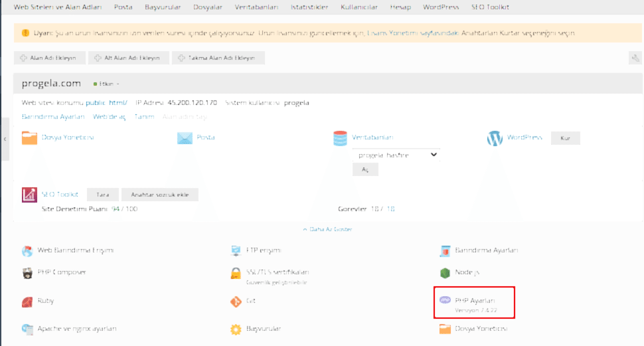This screenshot has width=644, height=346.
Task: Open the PHP Ayarları icon
Action: point(445,300)
